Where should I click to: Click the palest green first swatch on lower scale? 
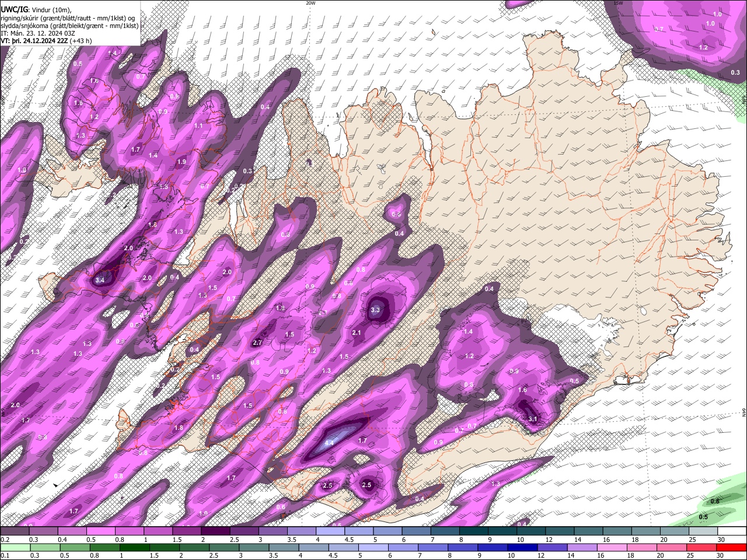point(15,547)
